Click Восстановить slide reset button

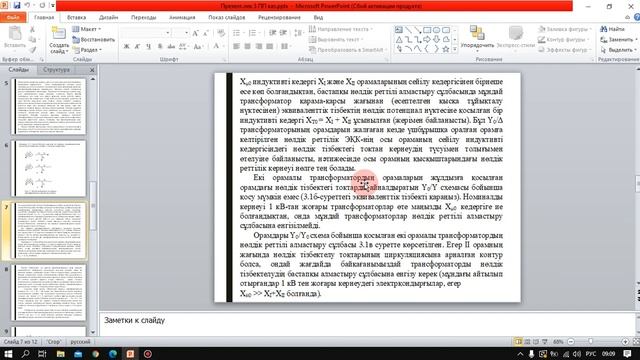(93, 40)
